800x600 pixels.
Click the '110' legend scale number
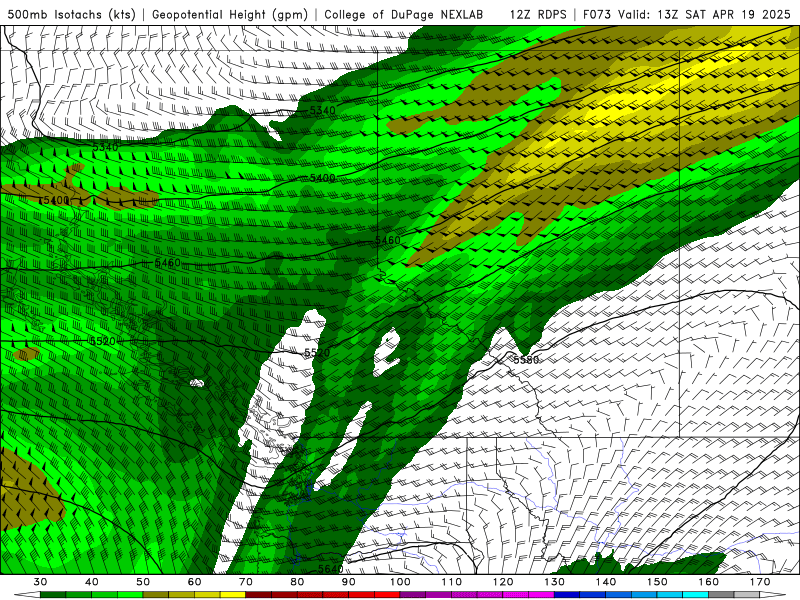(452, 582)
